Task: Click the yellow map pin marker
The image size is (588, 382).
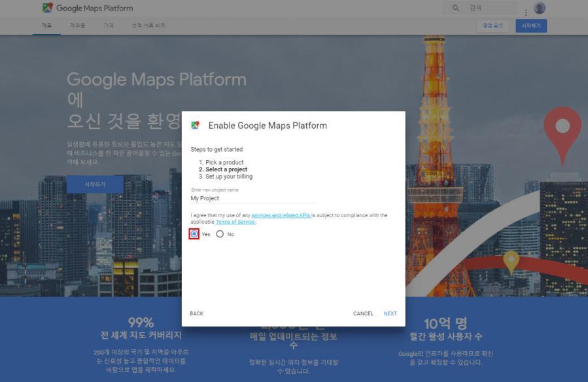Action: (x=511, y=261)
